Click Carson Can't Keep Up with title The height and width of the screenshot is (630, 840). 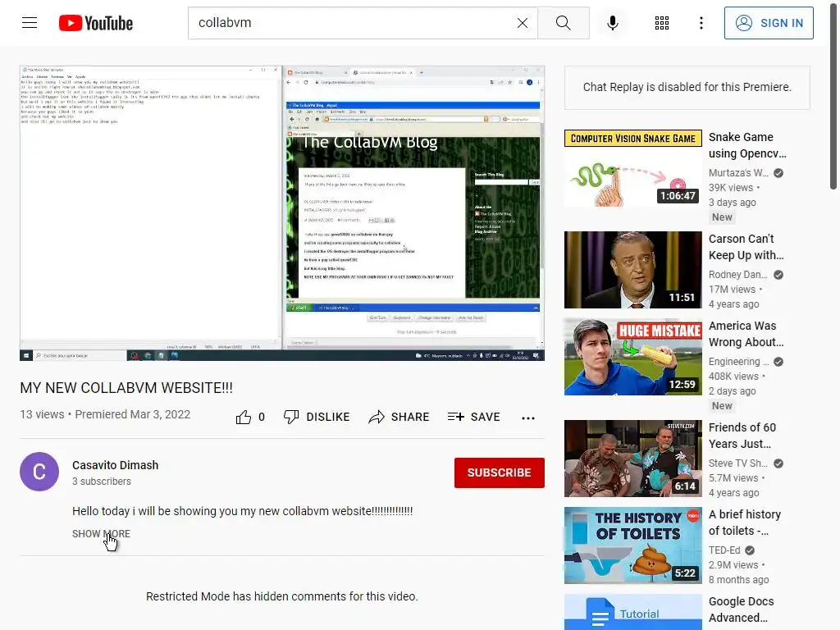(746, 247)
